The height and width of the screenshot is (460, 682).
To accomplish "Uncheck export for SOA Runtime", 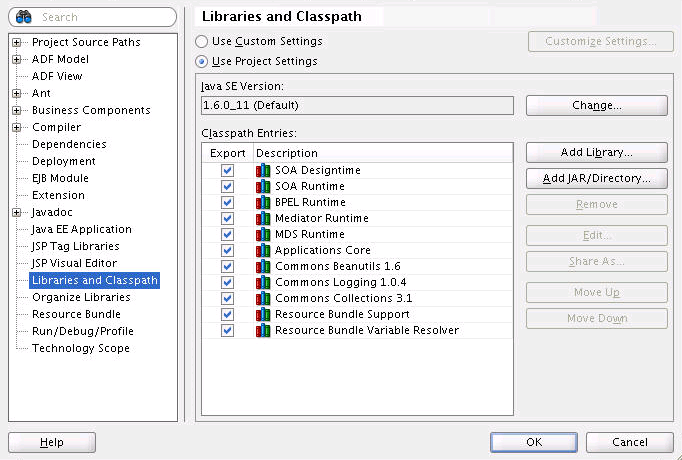I will pos(227,187).
